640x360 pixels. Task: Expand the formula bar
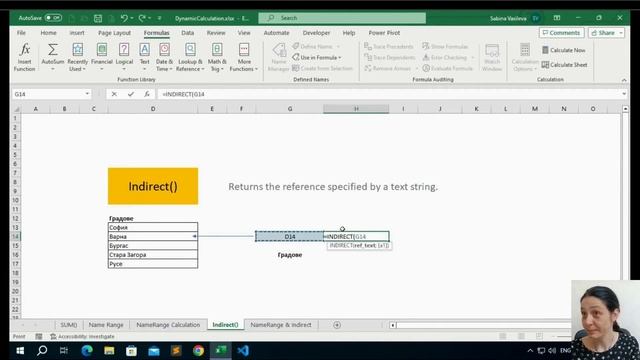[x=624, y=94]
